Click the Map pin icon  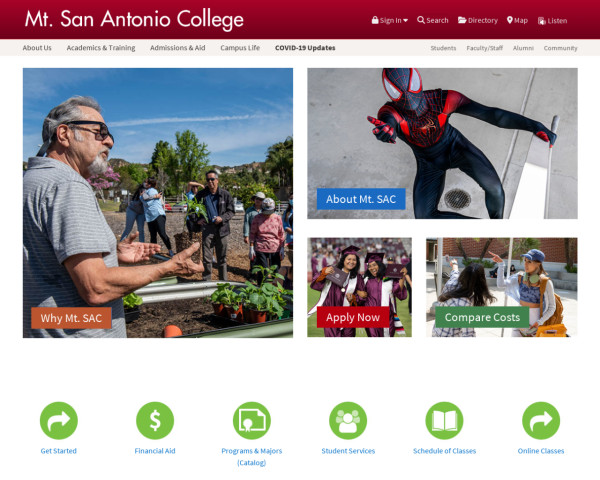coord(510,20)
